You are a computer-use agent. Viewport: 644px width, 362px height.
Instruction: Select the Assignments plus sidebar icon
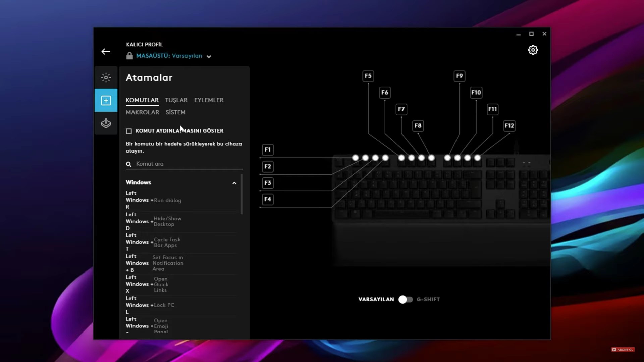tap(106, 100)
